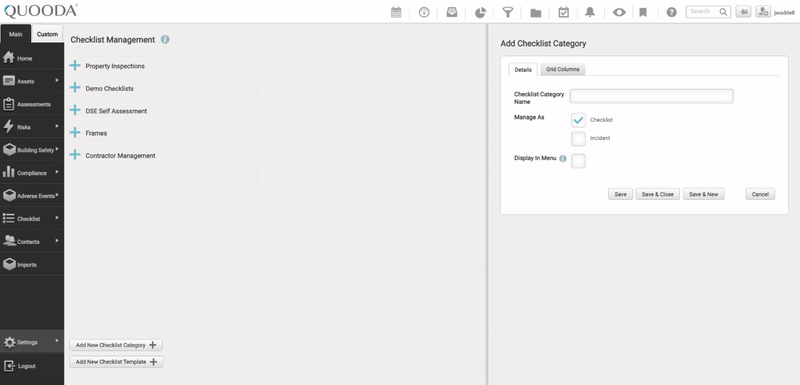Viewport: 800px width, 385px height.
Task: Open the bookmark icon
Action: pyautogui.click(x=643, y=12)
